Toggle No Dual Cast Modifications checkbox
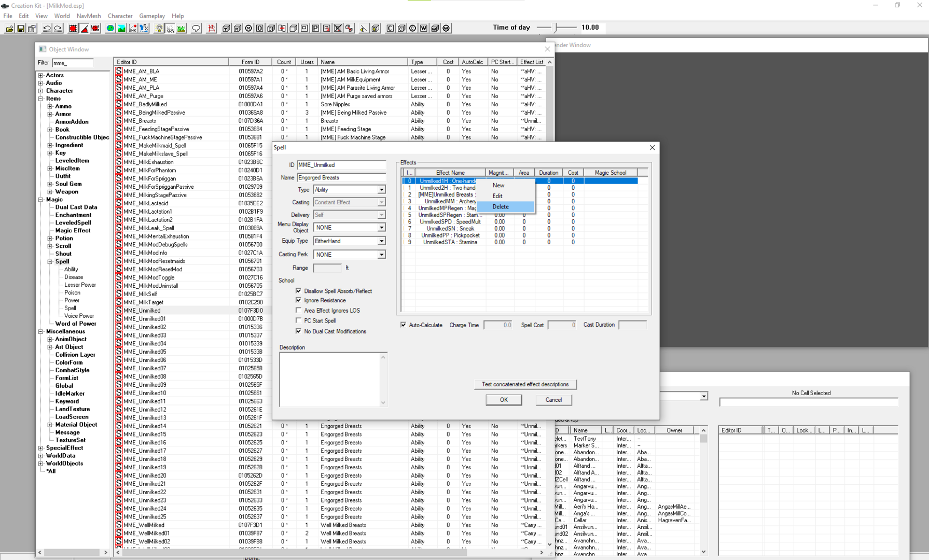929x560 pixels. point(298,331)
